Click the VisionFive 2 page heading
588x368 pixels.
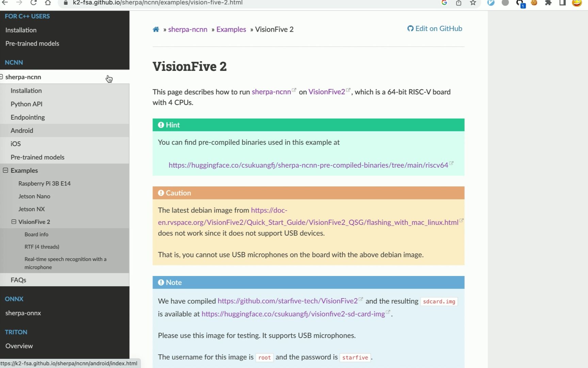(190, 66)
